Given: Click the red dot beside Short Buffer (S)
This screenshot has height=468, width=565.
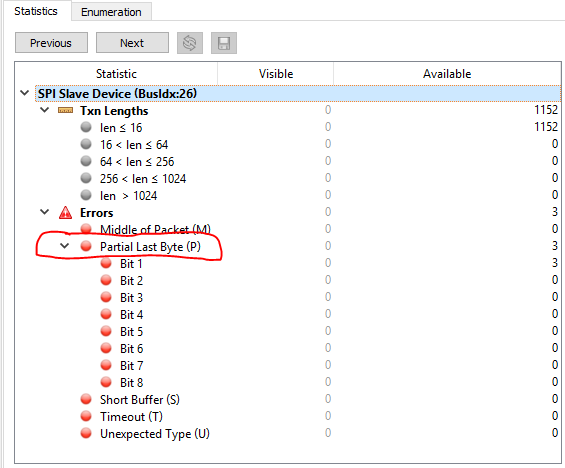Looking at the screenshot, I should tap(86, 399).
